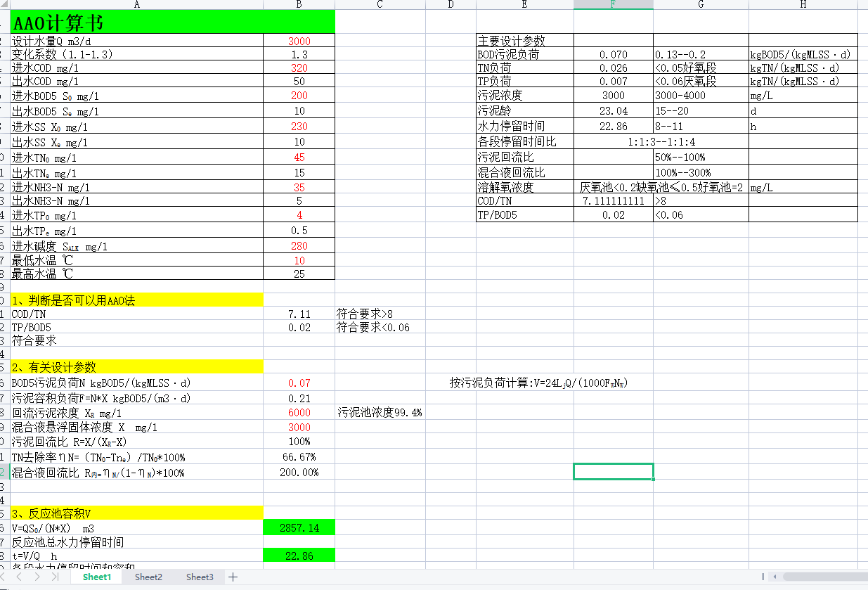The width and height of the screenshot is (868, 590).
Task: Add a new worksheet using the plus icon
Action: point(232,577)
